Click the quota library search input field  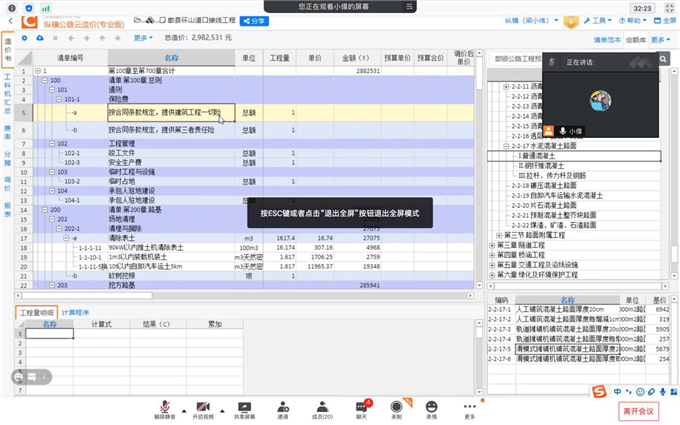pyautogui.click(x=516, y=59)
